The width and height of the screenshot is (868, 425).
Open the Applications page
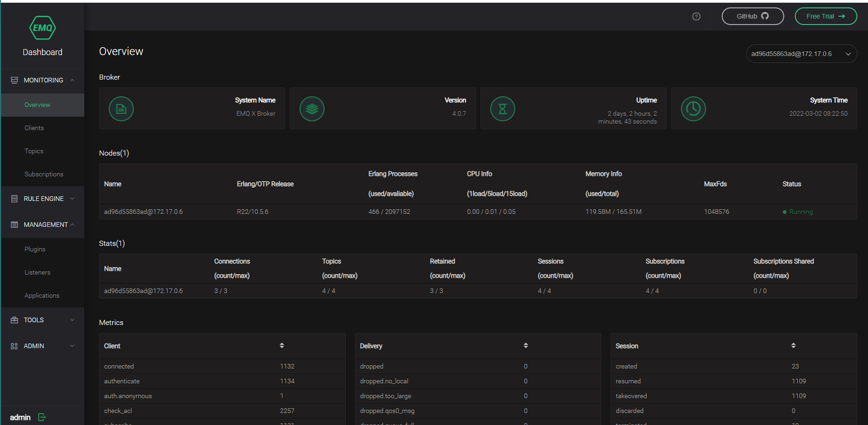[42, 296]
